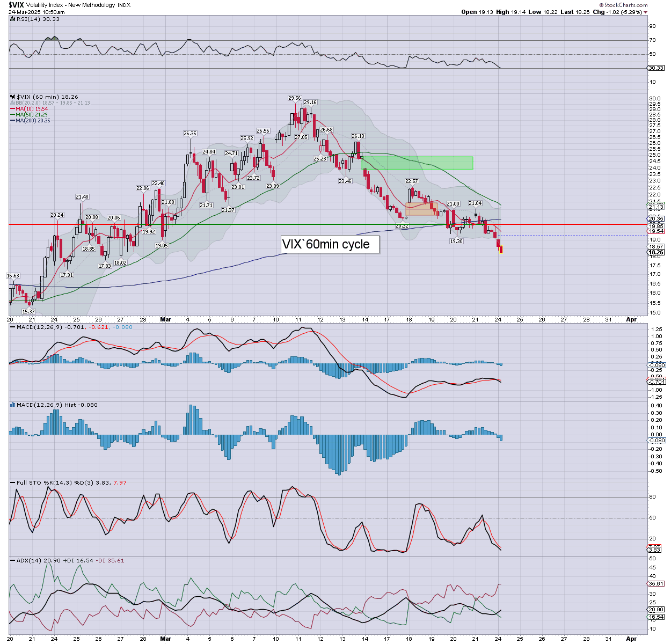Click the $VIX ticker symbol title
Image resolution: width=671 pixels, height=644 pixels.
[16, 5]
